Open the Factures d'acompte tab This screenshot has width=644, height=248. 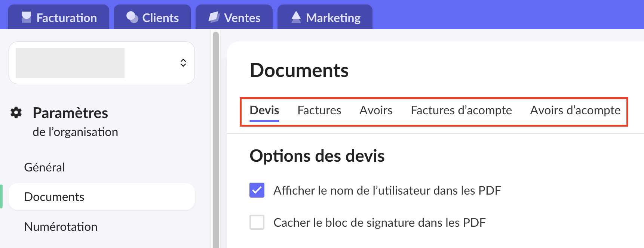pos(461,111)
